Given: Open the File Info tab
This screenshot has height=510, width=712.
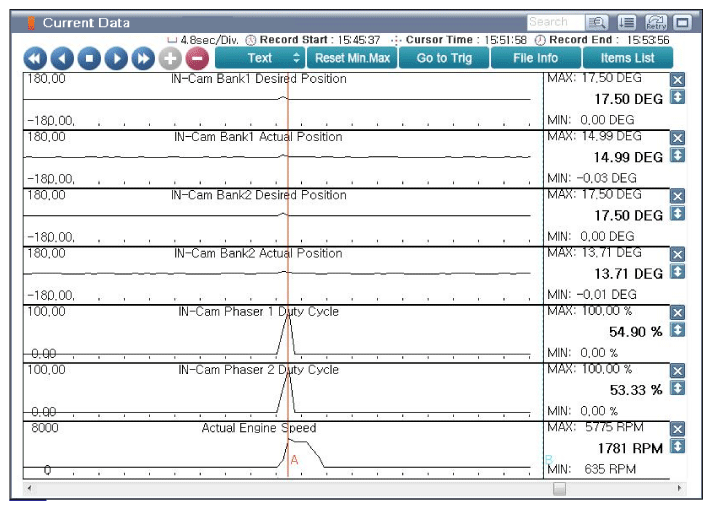Looking at the screenshot, I should coord(535,58).
